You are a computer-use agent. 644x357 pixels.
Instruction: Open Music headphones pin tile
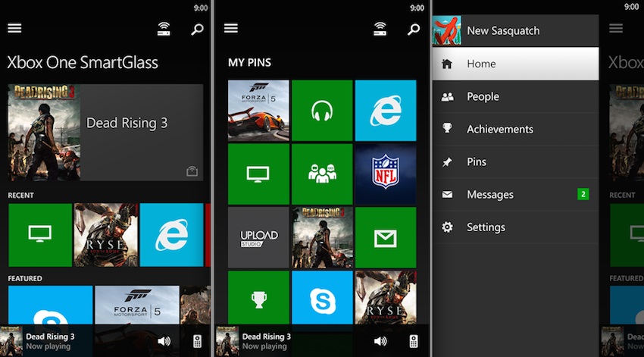coord(322,111)
